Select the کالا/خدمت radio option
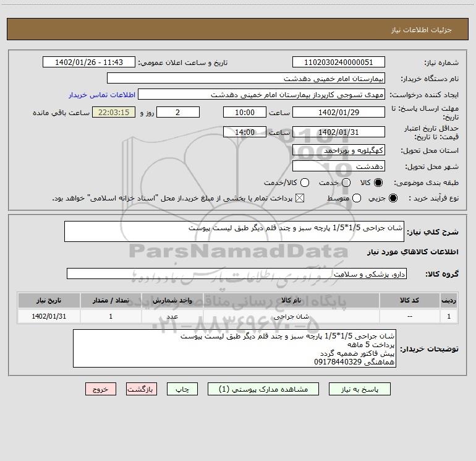This screenshot has height=461, width=476. tap(305, 183)
